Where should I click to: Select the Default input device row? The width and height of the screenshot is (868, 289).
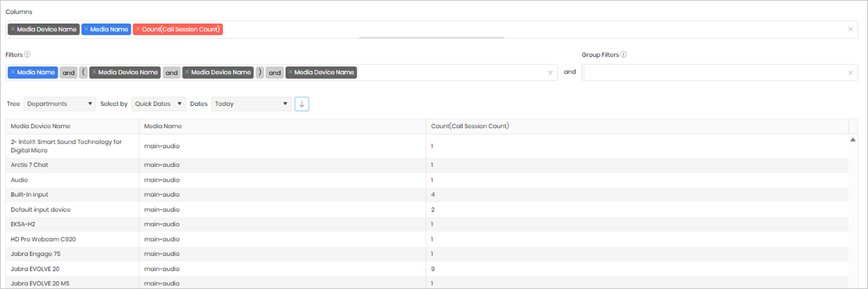pos(428,209)
